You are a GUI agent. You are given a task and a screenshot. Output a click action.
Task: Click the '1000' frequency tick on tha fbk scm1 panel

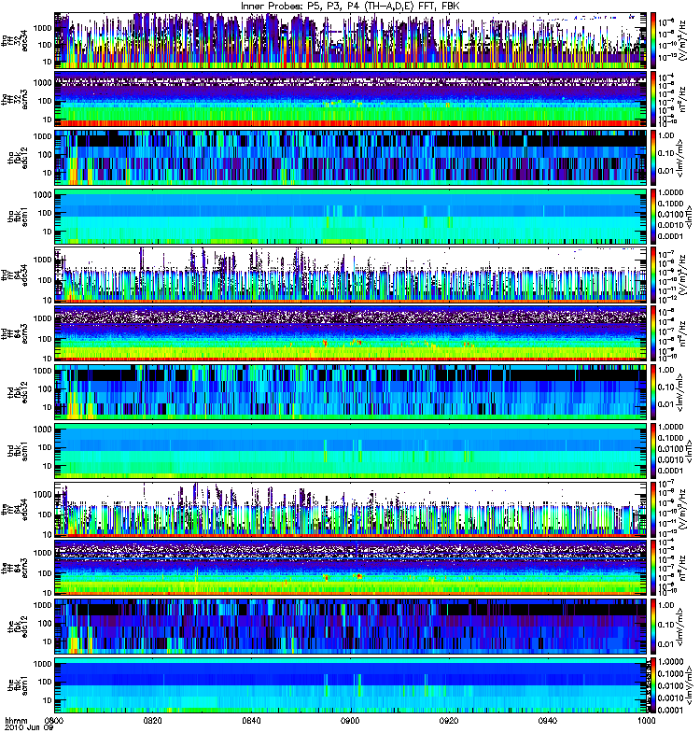pyautogui.click(x=42, y=195)
